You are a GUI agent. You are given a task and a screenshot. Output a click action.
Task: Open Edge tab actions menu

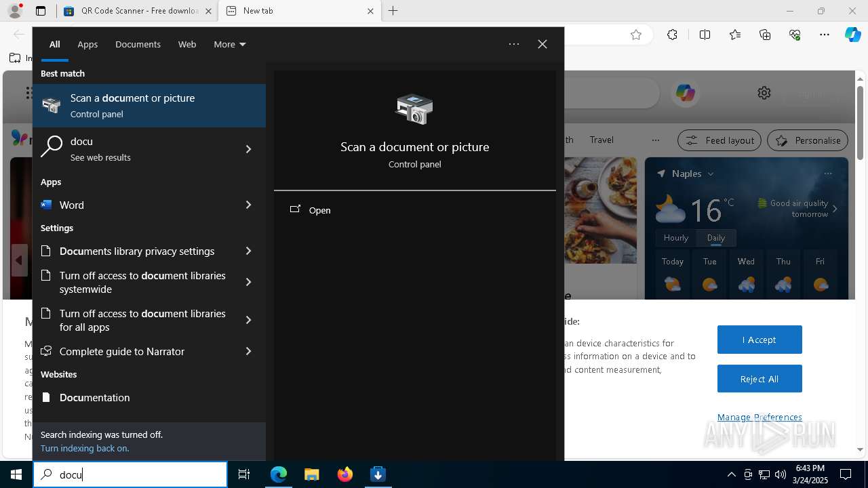(41, 11)
